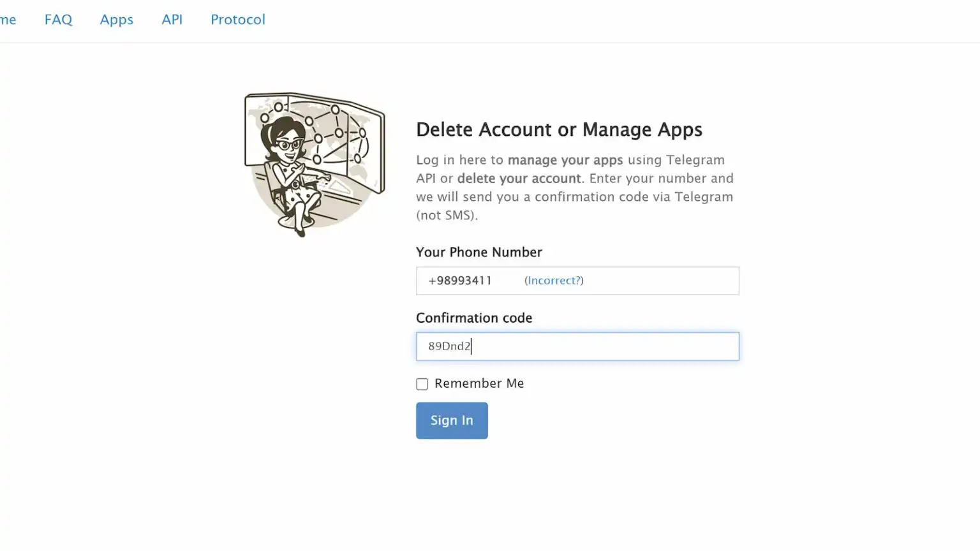Screen dimensions: 980x551
Task: Click the partially visible Home link
Action: pos(8,20)
